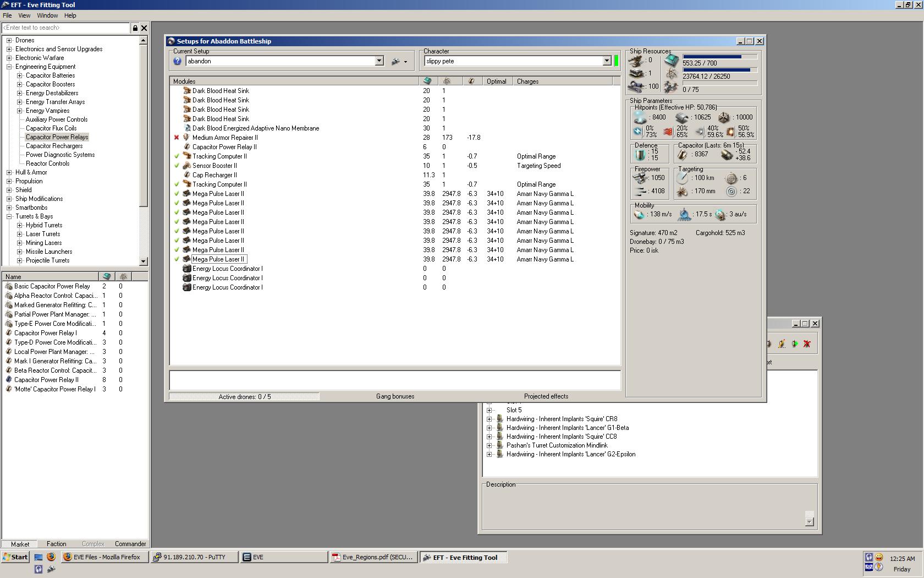The height and width of the screenshot is (578, 924).
Task: Click the sensor strength icon showing 22
Action: tap(731, 191)
